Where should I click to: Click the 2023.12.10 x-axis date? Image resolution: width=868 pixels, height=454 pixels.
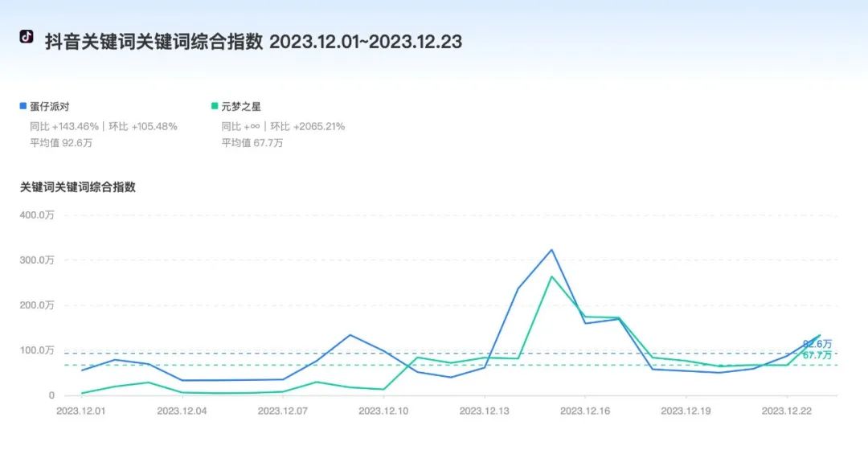coord(383,411)
